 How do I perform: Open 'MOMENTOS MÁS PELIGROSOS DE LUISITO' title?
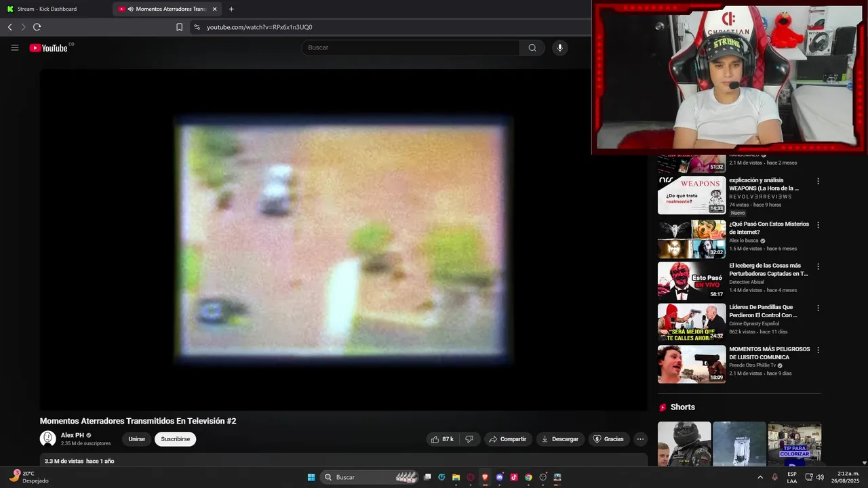[x=770, y=353]
